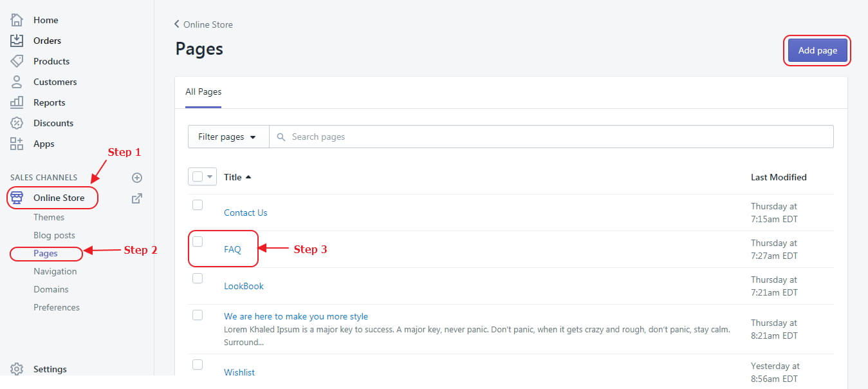Open the Discounts menu item
This screenshot has height=389, width=868.
(x=53, y=123)
